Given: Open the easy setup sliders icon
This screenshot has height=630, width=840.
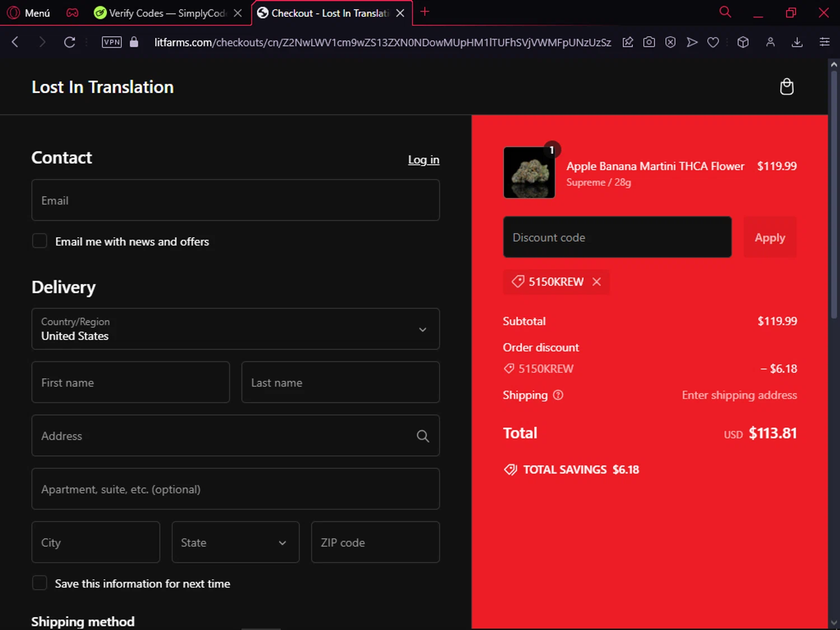Looking at the screenshot, I should pos(824,42).
